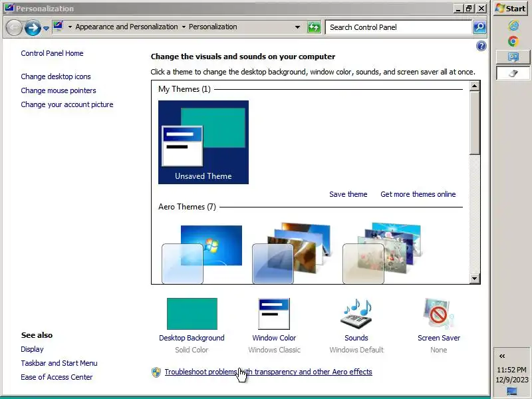Viewport: 532px width, 399px height.
Task: Expand the dropdown before Appearance and Personalization
Action: click(x=70, y=27)
